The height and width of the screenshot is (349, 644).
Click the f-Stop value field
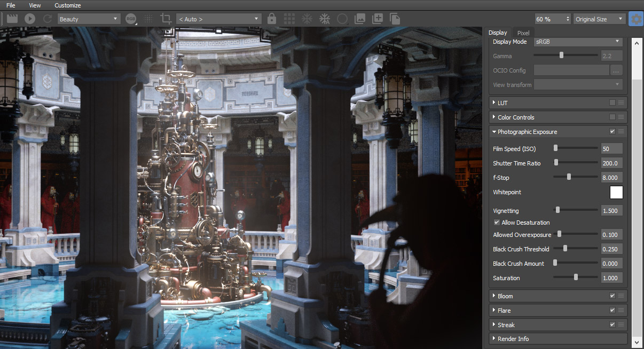[611, 178]
